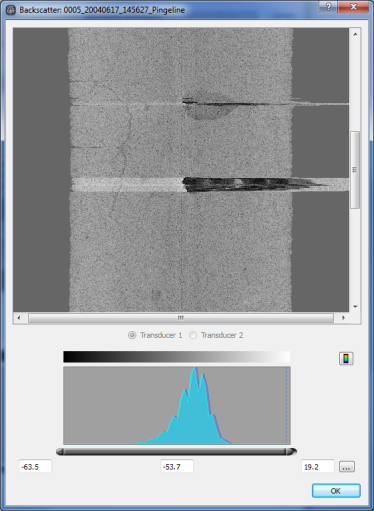Select the Transducer 2 radio button

(193, 335)
